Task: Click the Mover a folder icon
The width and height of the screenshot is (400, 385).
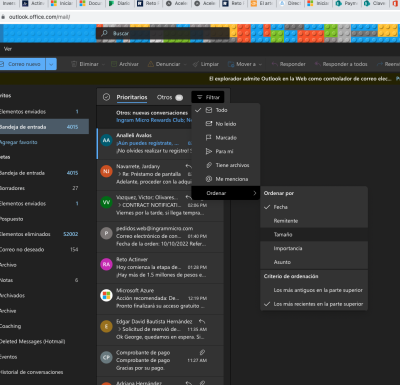Action: click(231, 64)
